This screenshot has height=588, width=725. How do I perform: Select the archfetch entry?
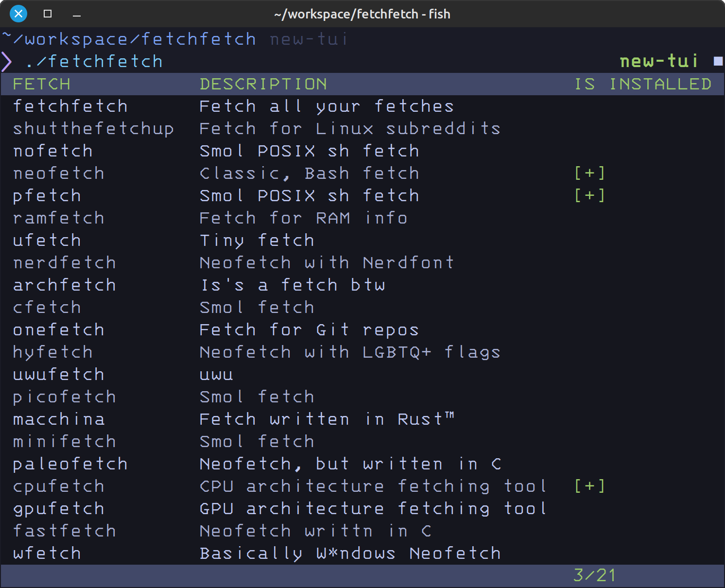pyautogui.click(x=65, y=285)
